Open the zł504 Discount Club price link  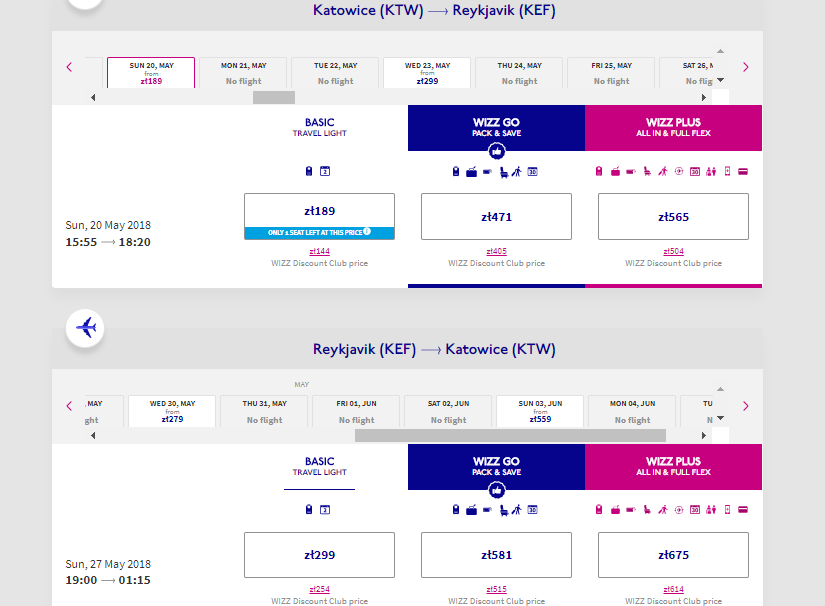coord(673,252)
